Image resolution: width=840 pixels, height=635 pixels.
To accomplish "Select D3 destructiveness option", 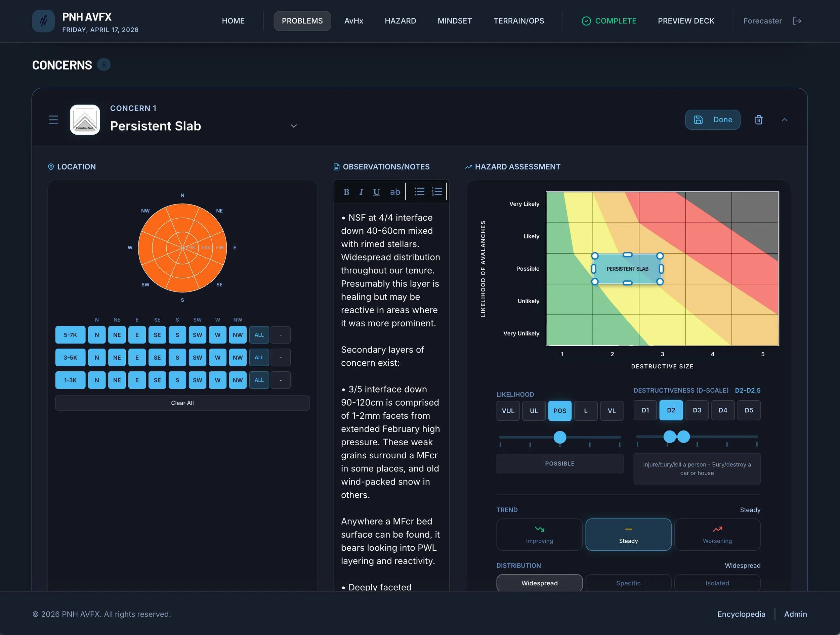I will [x=697, y=410].
